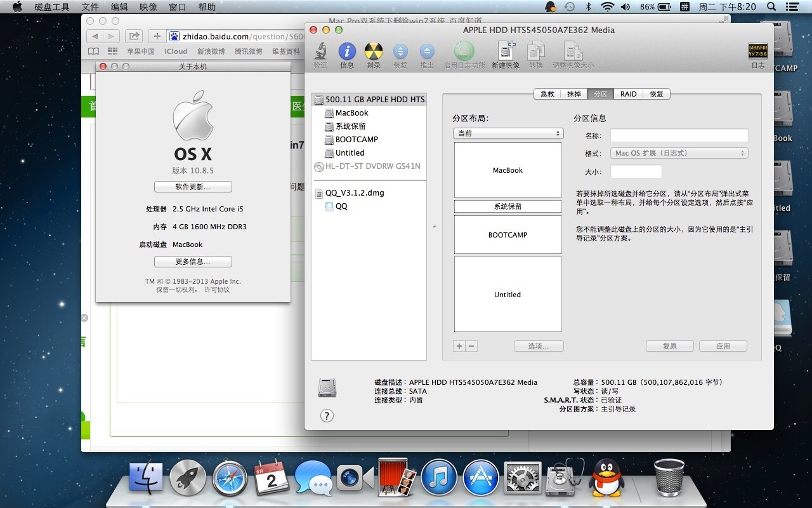This screenshot has height=508, width=812.
Task: Select the 系统保留 partition block in layout
Action: [x=508, y=206]
